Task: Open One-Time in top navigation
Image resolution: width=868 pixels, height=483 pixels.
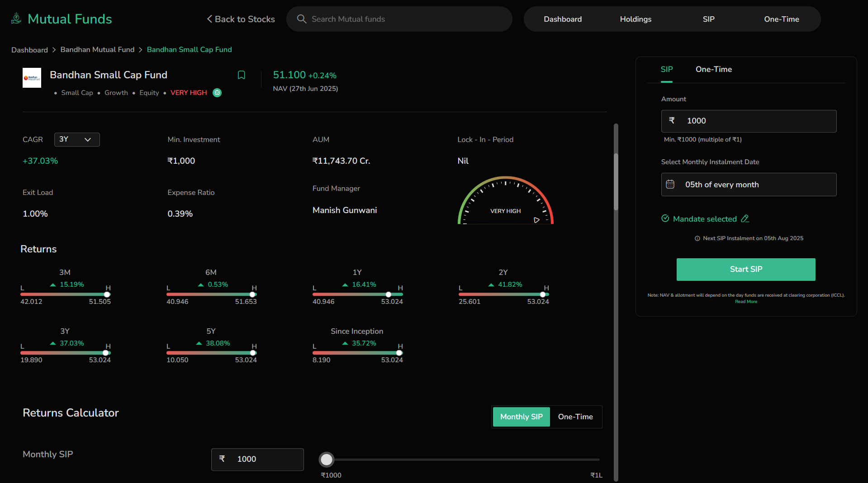Action: (x=781, y=19)
